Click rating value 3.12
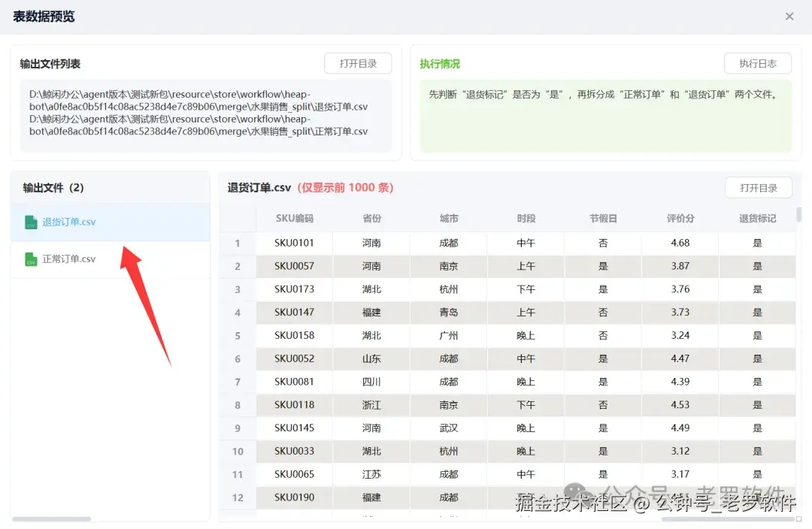812x529 pixels. [x=680, y=452]
